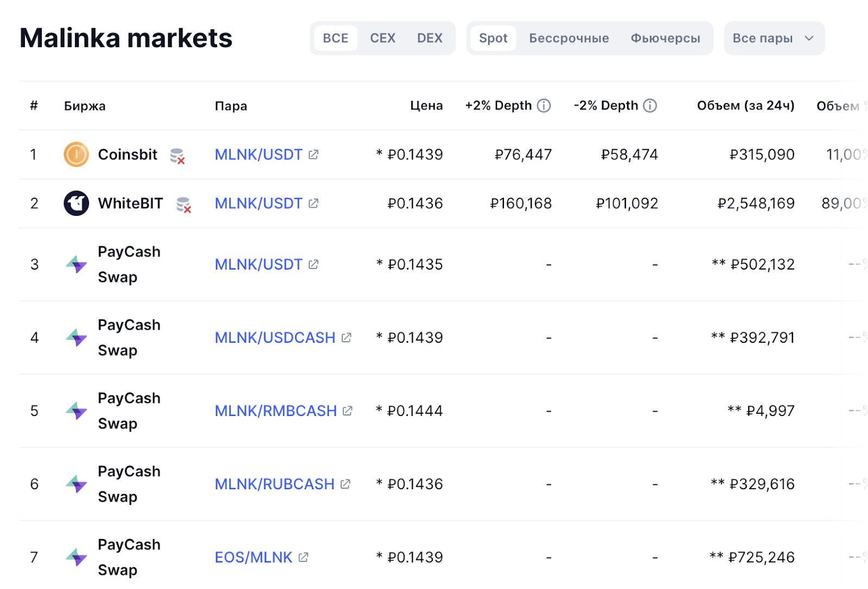The width and height of the screenshot is (868, 589).
Task: Click the PayCash Swap logo in row 7
Action: [76, 557]
